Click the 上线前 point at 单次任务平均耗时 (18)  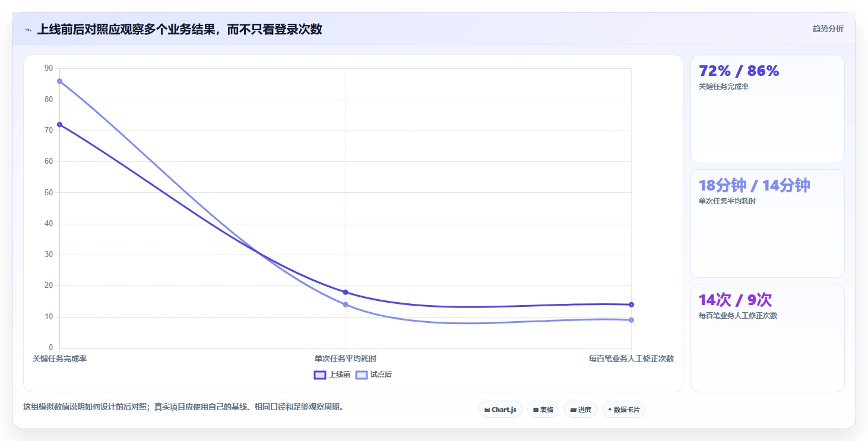point(346,292)
